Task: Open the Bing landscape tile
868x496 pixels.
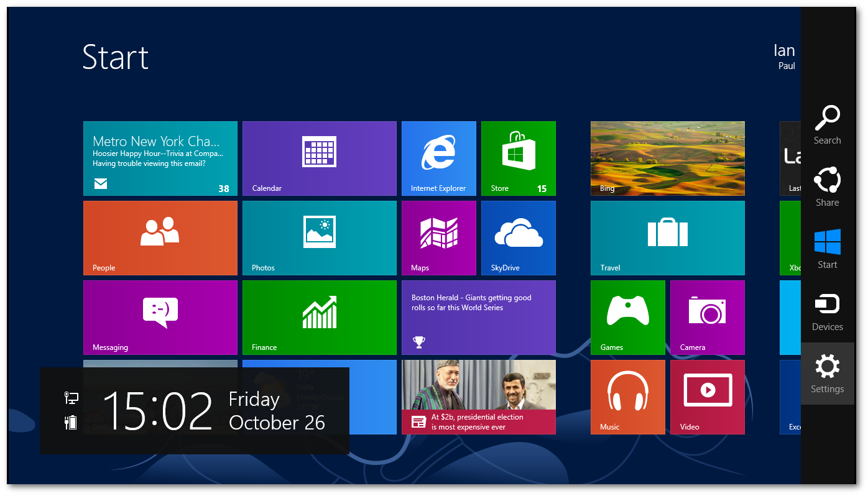Action: pos(668,158)
